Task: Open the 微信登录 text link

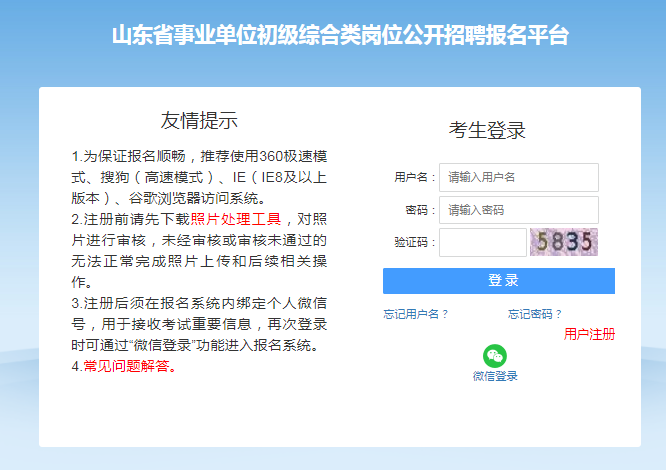Action: (x=495, y=376)
